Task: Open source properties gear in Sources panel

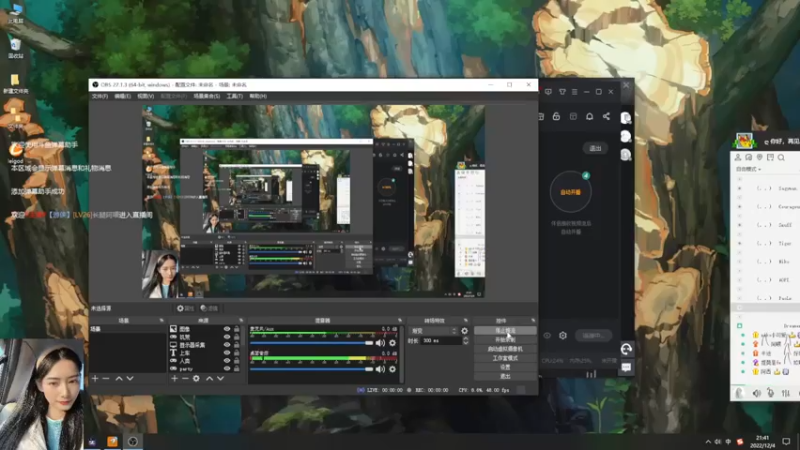Action: tap(196, 379)
